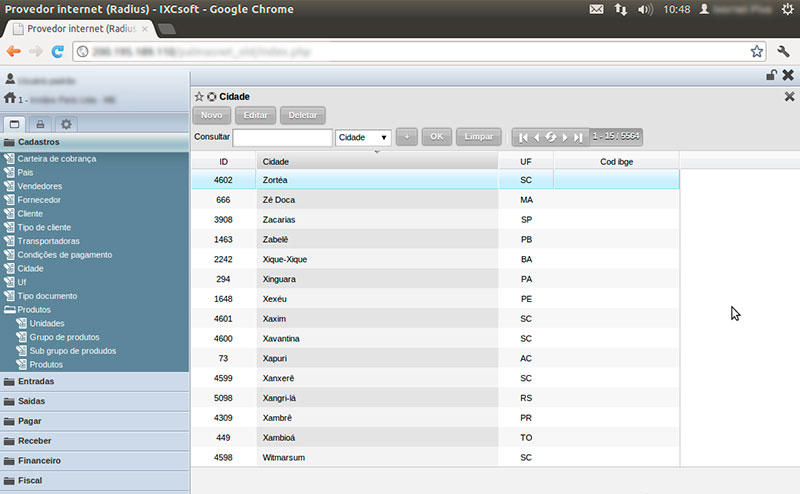Open Unidades under Produtos
The height and width of the screenshot is (494, 800).
pos(47,324)
